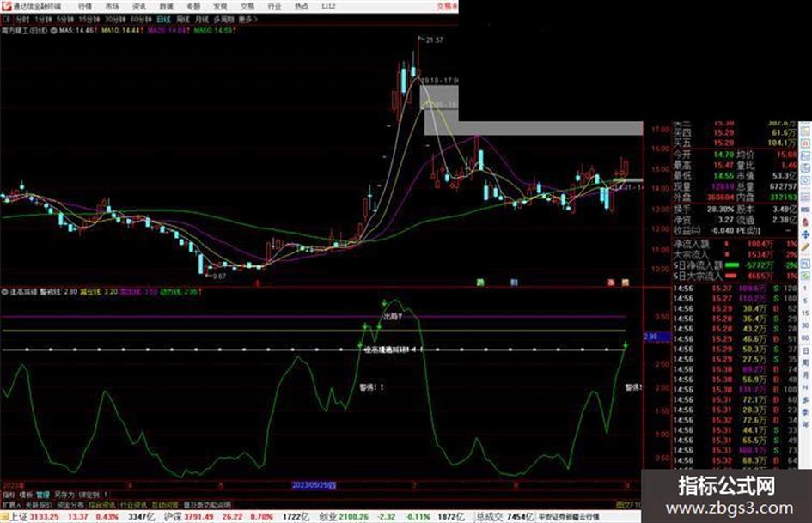
Task: Open the N custom period in right sidebar
Action: click(x=806, y=388)
